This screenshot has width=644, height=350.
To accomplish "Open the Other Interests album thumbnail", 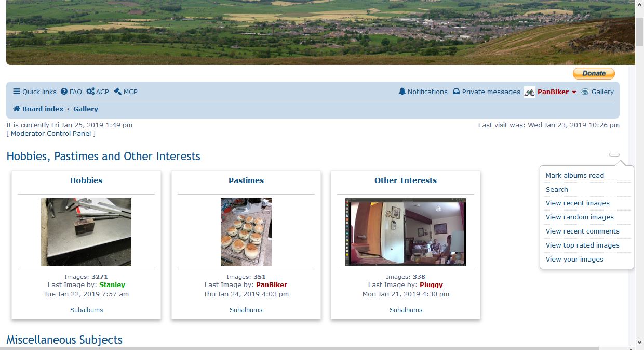I will click(406, 232).
